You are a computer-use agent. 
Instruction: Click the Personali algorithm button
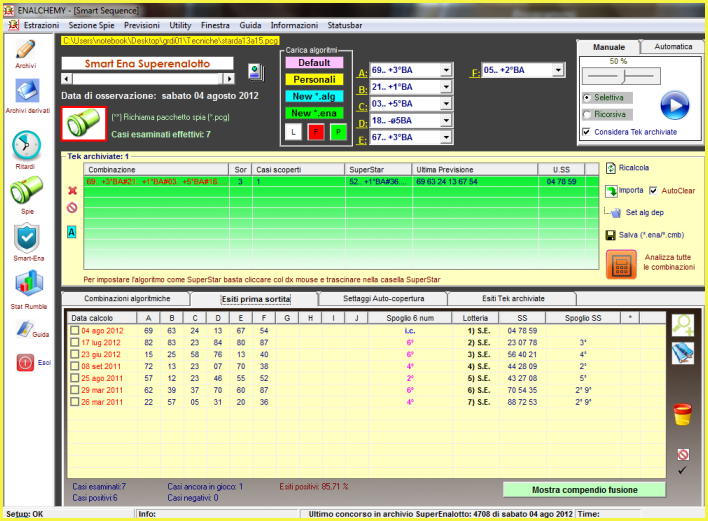coord(314,79)
